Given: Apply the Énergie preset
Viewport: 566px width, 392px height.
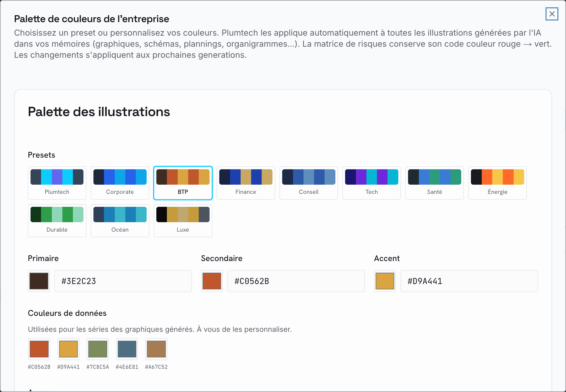Looking at the screenshot, I should click(x=497, y=183).
